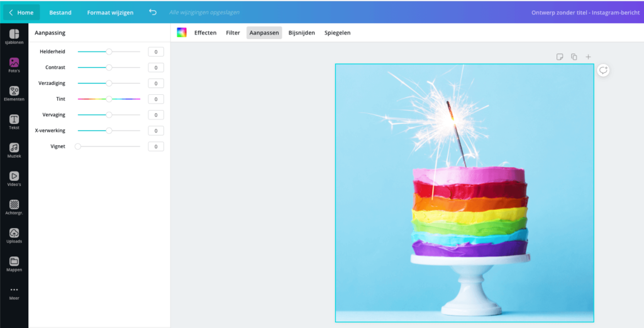Open the Sjablonen templates panel

(x=14, y=36)
